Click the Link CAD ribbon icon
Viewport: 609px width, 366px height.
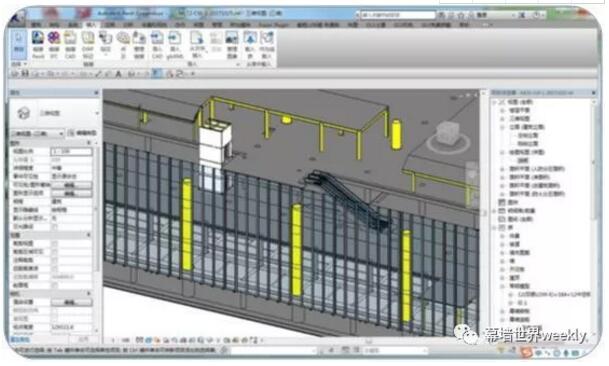point(70,44)
